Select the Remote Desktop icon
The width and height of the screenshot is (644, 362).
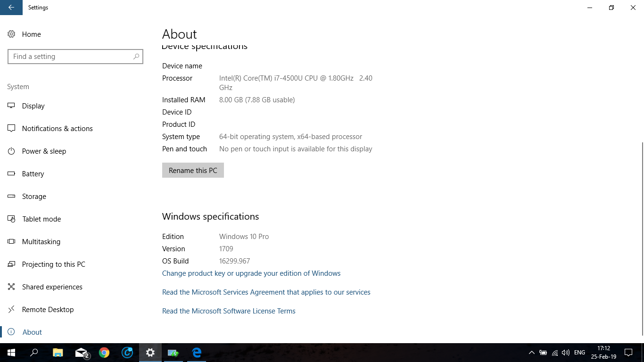click(11, 309)
